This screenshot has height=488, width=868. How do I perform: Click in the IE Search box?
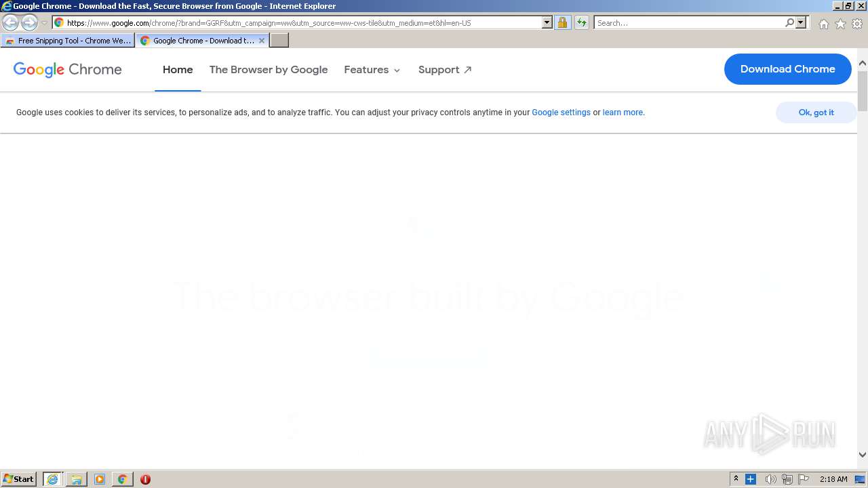tap(689, 23)
